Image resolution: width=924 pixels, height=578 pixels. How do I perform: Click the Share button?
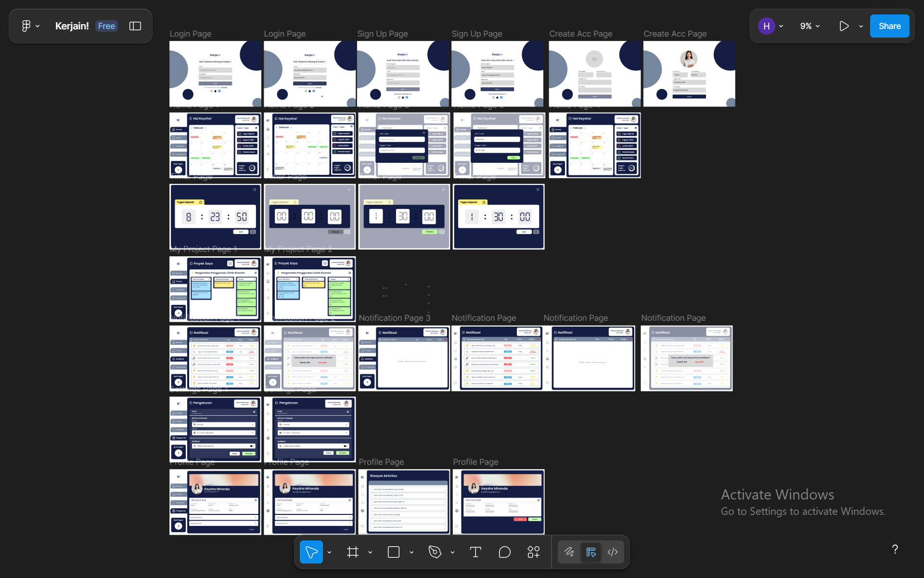pyautogui.click(x=889, y=26)
